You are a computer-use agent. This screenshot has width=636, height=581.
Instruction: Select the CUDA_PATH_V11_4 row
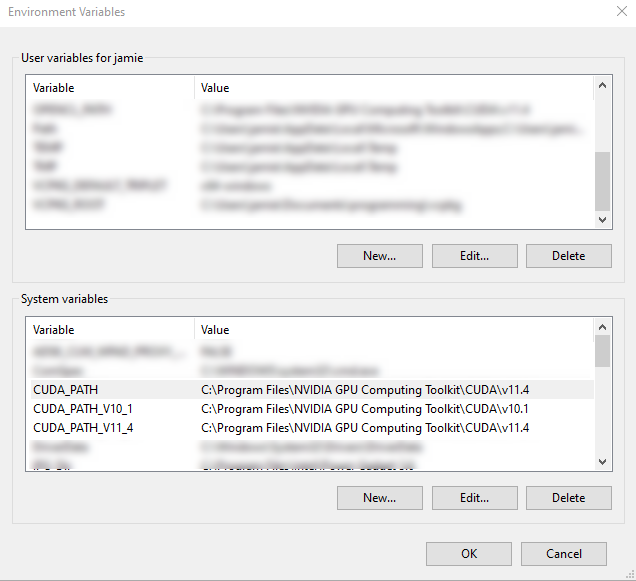83,428
